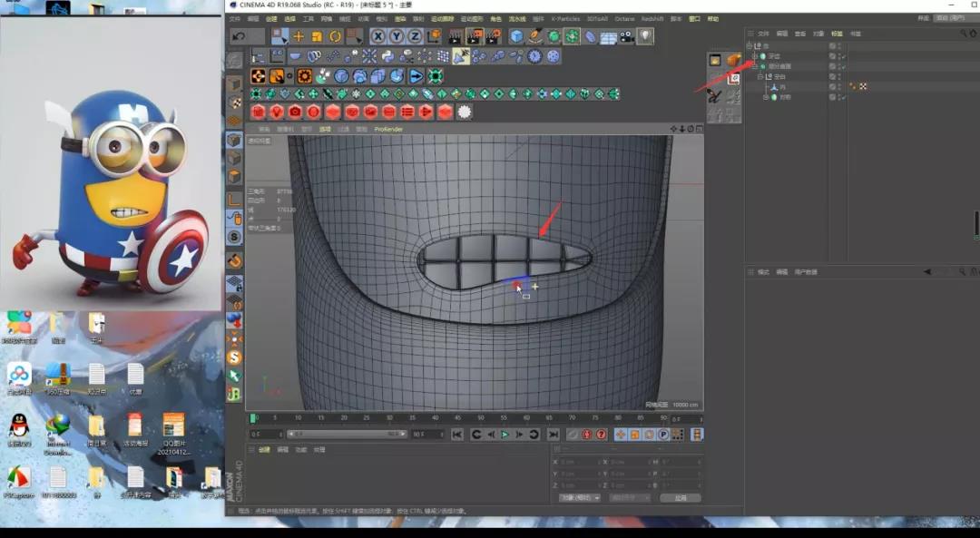Click the first red hexagon icon
This screenshot has width=980, height=538.
(x=258, y=112)
